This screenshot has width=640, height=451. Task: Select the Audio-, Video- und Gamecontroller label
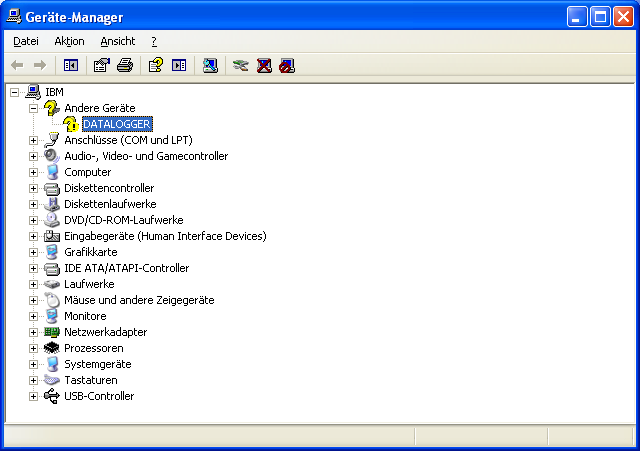tap(146, 156)
